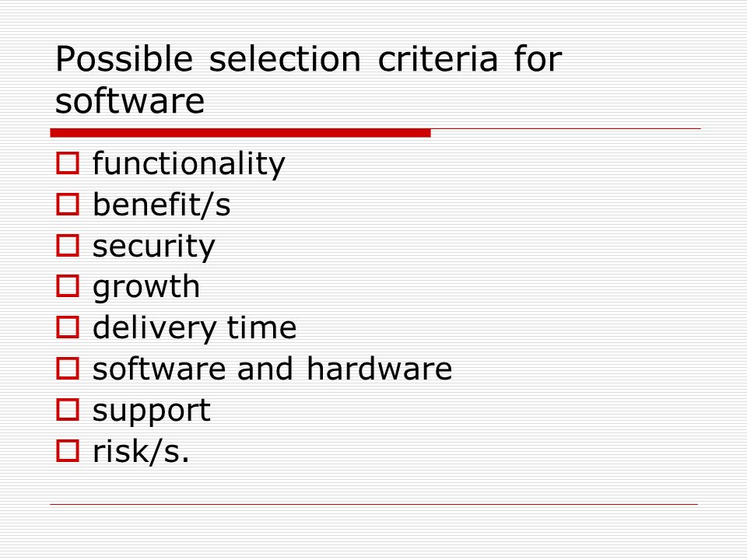Click the 'benefit/s' list item text

click(162, 205)
